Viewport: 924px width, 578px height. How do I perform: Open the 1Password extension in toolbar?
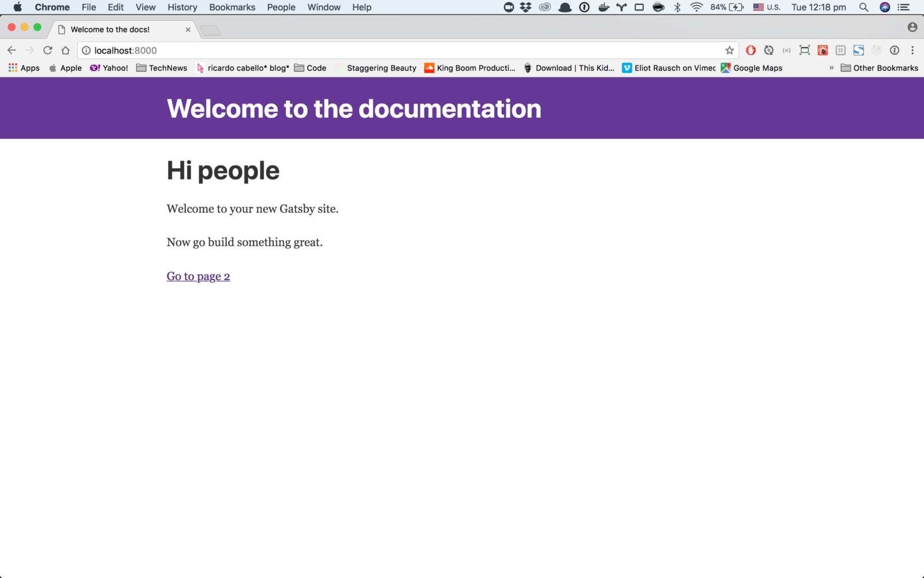(895, 50)
